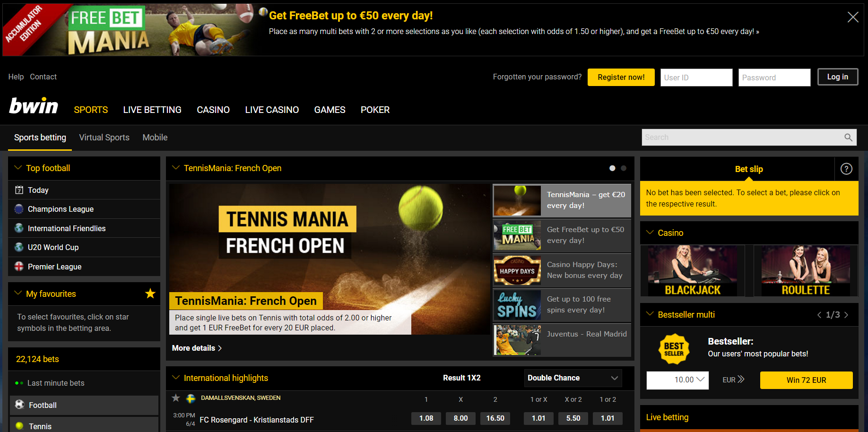This screenshot has width=868, height=432.
Task: Collapse the Casino panel chevron
Action: [x=650, y=233]
